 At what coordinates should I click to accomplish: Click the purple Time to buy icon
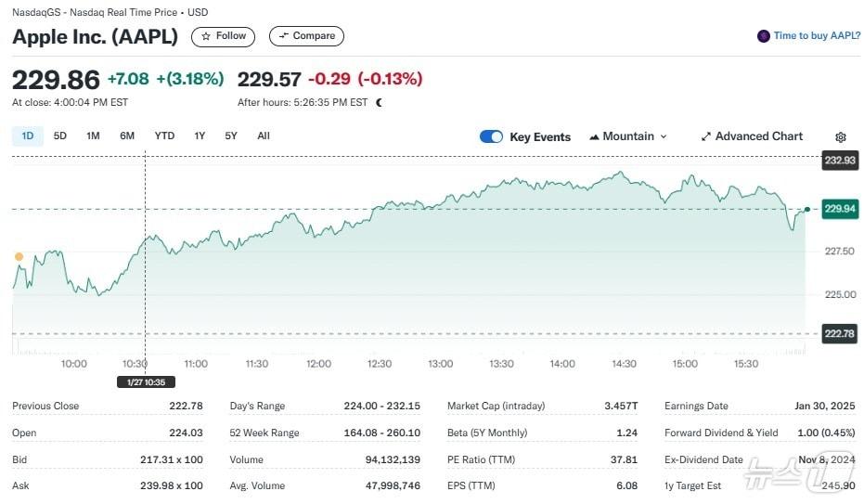pyautogui.click(x=764, y=36)
